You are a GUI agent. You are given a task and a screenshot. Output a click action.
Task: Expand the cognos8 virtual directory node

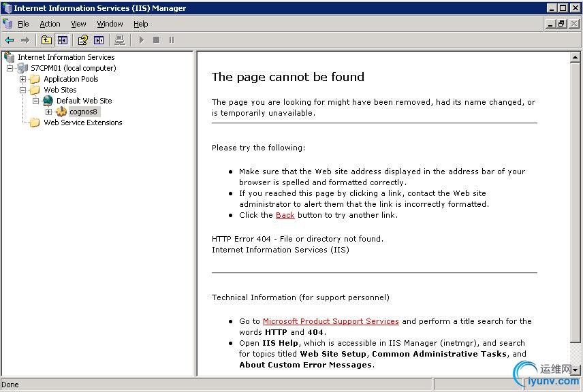click(x=49, y=112)
